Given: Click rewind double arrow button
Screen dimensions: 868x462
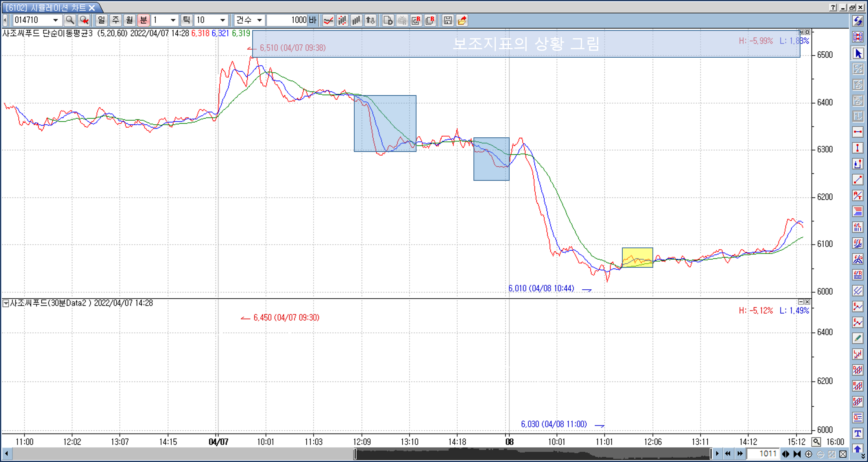Looking at the screenshot, I should tap(728, 454).
